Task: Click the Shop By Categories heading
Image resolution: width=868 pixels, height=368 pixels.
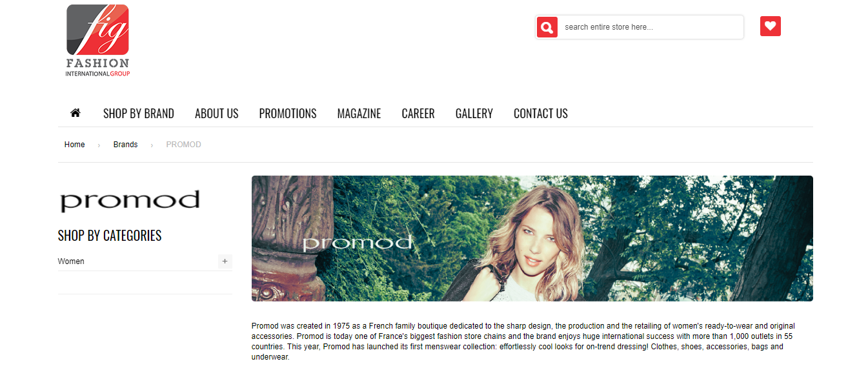Action: (110, 236)
